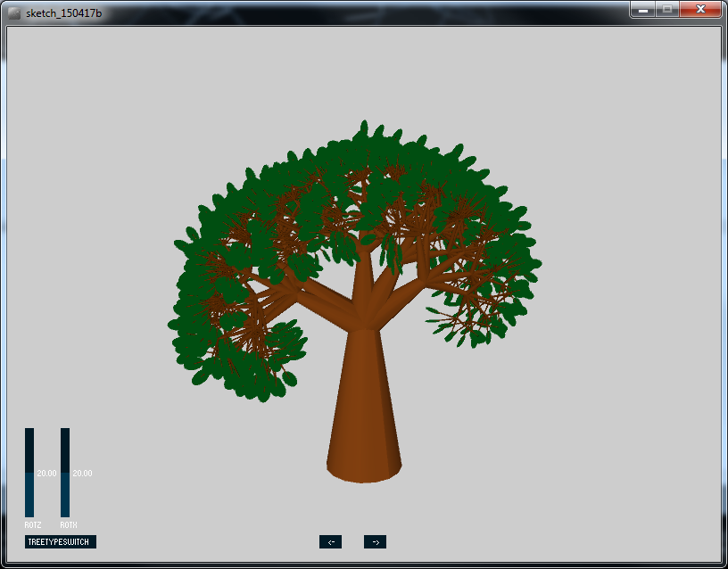The height and width of the screenshot is (569, 728).
Task: Click the right arrow button
Action: pyautogui.click(x=375, y=541)
